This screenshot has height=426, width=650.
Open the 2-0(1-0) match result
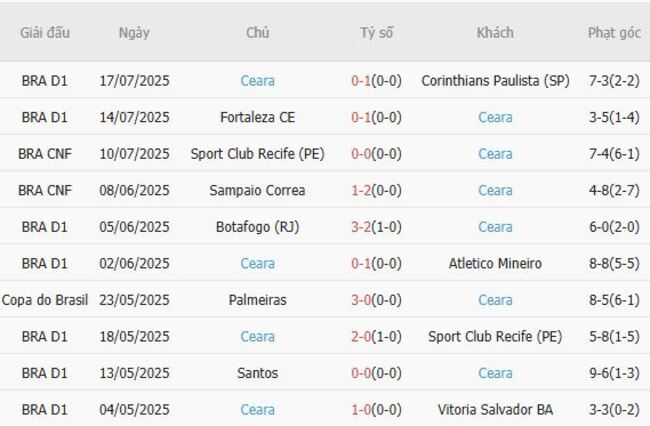pyautogui.click(x=376, y=337)
